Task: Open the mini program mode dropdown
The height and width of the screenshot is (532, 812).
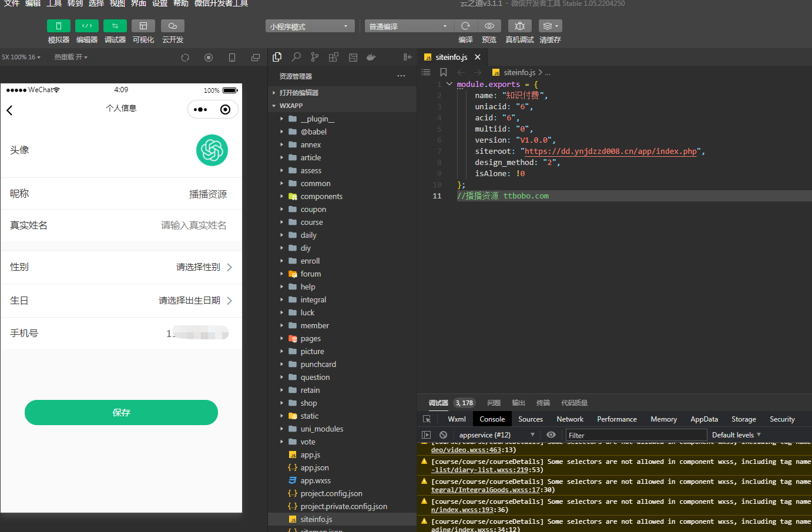Action: tap(309, 26)
